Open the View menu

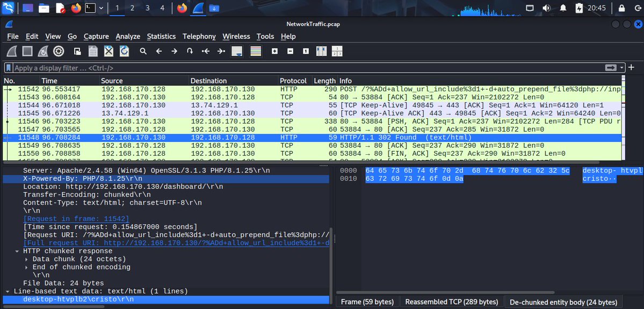click(53, 36)
